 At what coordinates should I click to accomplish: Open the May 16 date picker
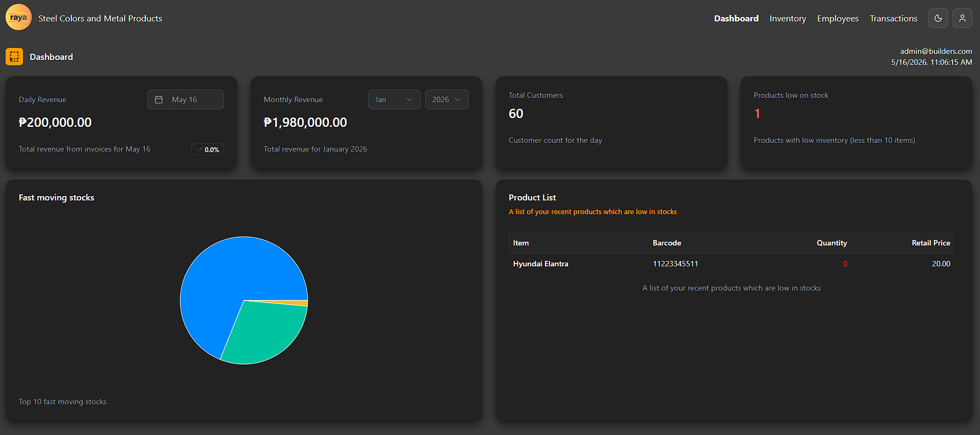point(186,99)
